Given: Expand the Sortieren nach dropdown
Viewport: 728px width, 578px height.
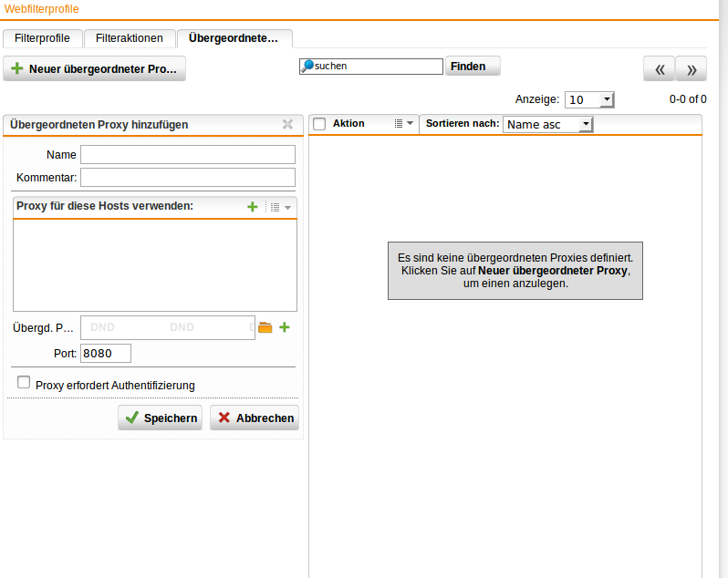Looking at the screenshot, I should click(547, 124).
